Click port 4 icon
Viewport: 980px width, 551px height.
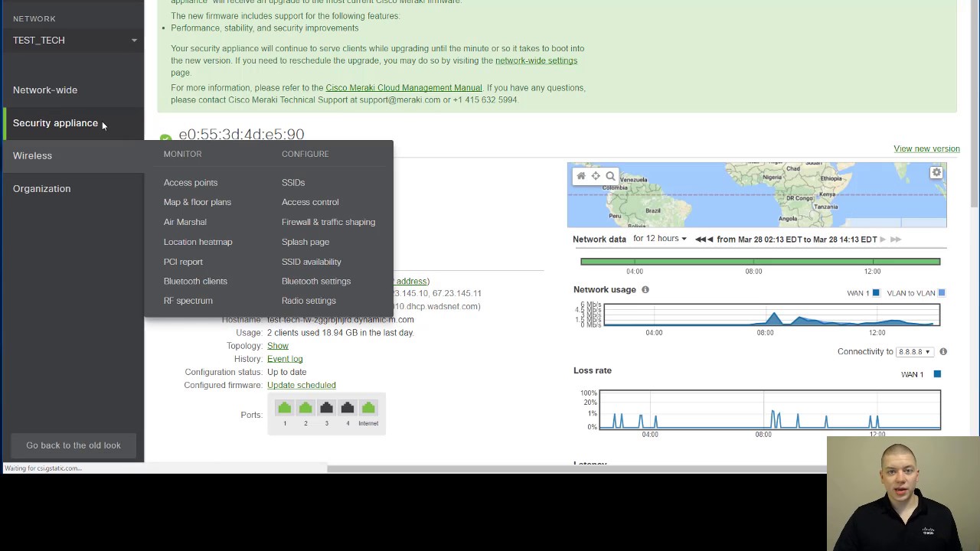pos(348,408)
